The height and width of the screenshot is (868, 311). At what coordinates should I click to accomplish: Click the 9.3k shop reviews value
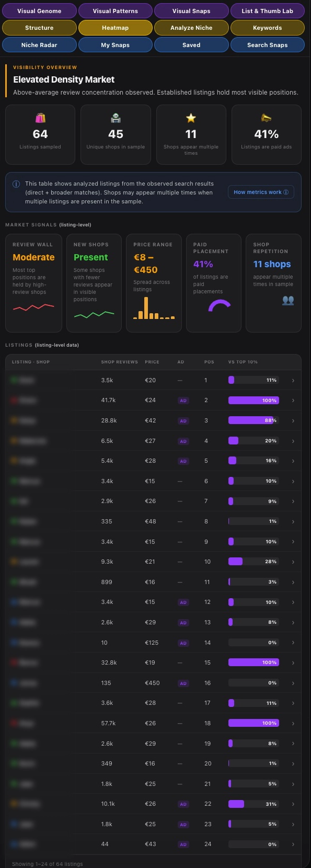107,562
